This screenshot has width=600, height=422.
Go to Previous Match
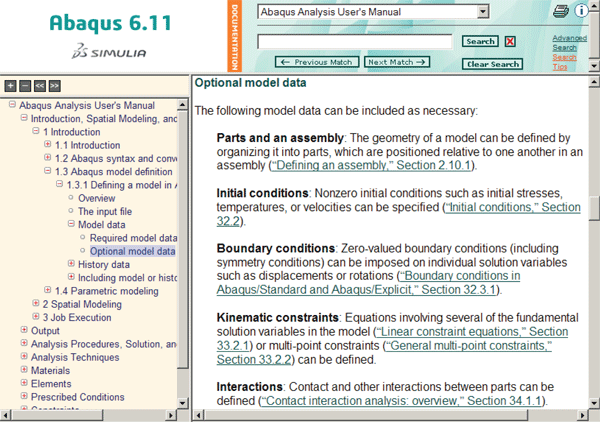click(x=317, y=62)
